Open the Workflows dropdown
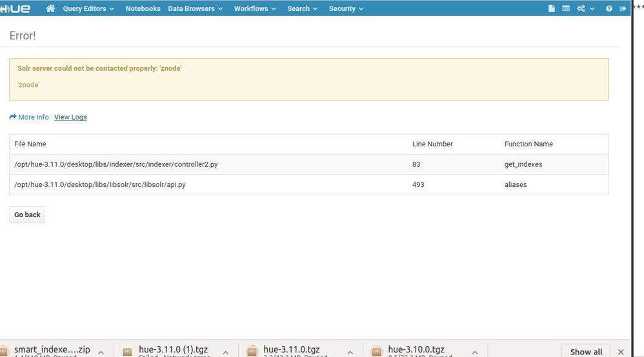Viewport: 644px width, 357px height. pos(255,8)
